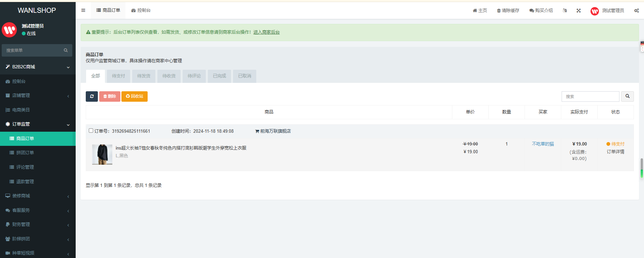The height and width of the screenshot is (258, 644).
Task: Expand the B2B2C商城 menu chevron
Action: tap(68, 67)
